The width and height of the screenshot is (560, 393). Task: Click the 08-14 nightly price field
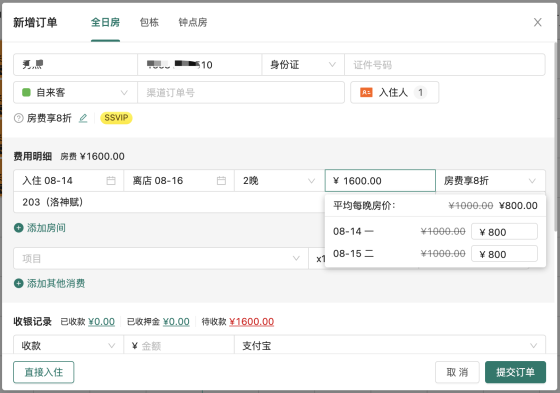click(x=504, y=232)
